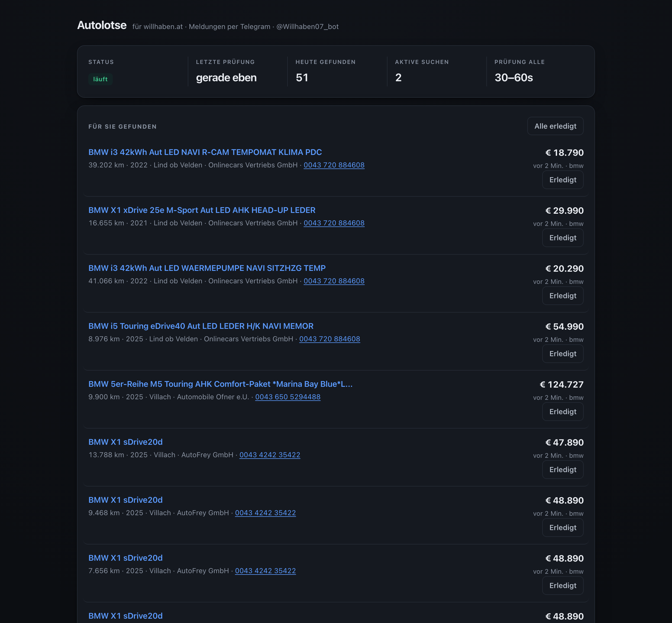Mark the BMW X1 xDrive 25e listing Erledigt

[563, 238]
